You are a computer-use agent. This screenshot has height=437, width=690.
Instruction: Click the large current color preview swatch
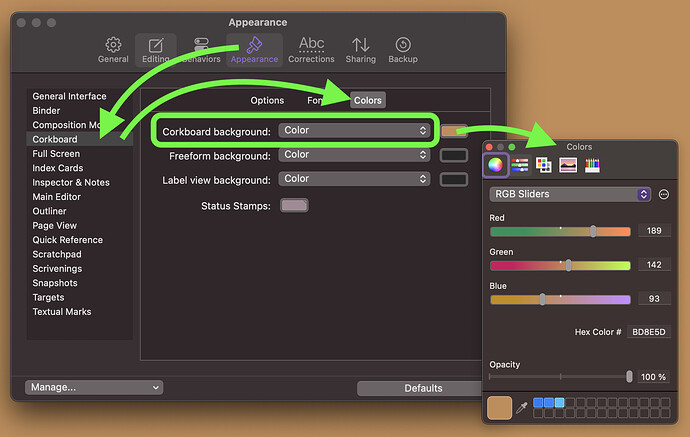[499, 408]
